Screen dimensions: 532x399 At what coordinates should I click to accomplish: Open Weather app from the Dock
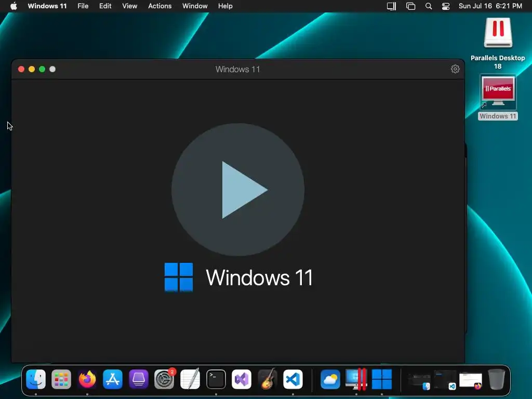coord(330,379)
